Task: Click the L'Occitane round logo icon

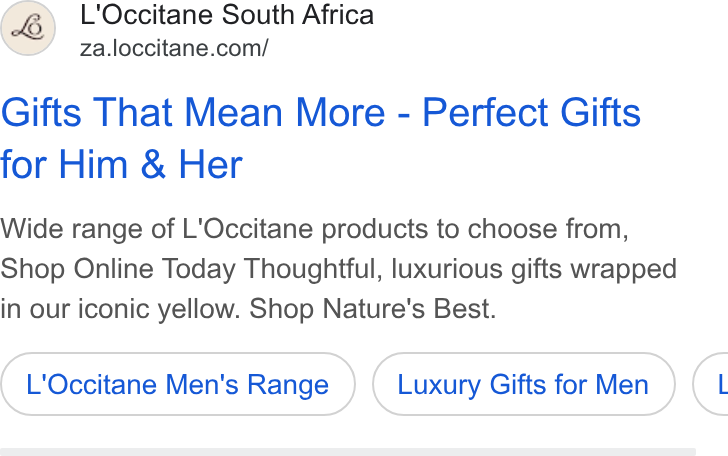Action: (28, 28)
